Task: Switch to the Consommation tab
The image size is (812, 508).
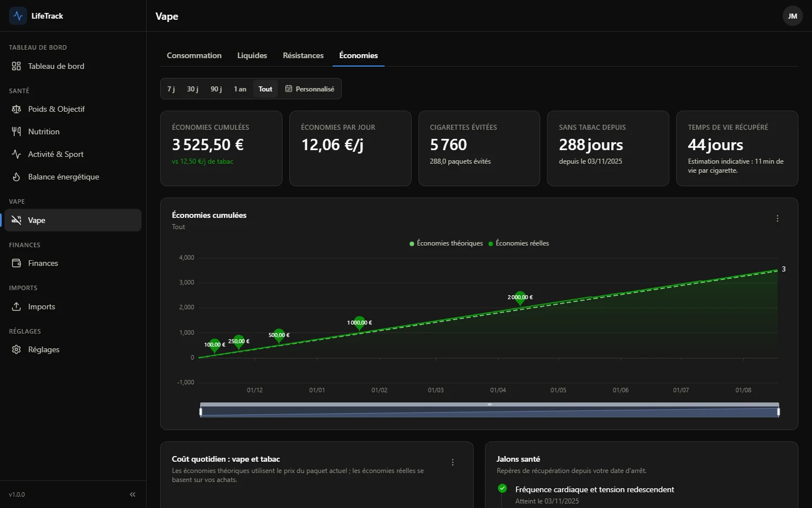Action: pyautogui.click(x=194, y=55)
